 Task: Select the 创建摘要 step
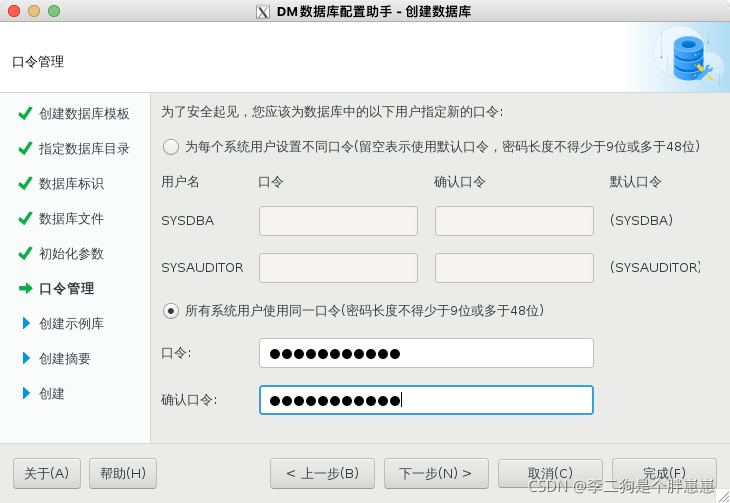coord(65,359)
